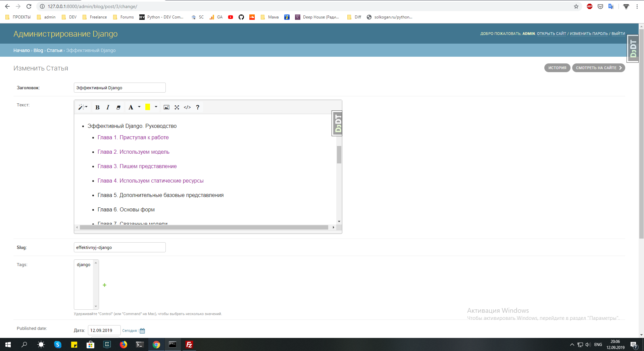
Task: Open the Google Translate extension icon
Action: (x=611, y=6)
